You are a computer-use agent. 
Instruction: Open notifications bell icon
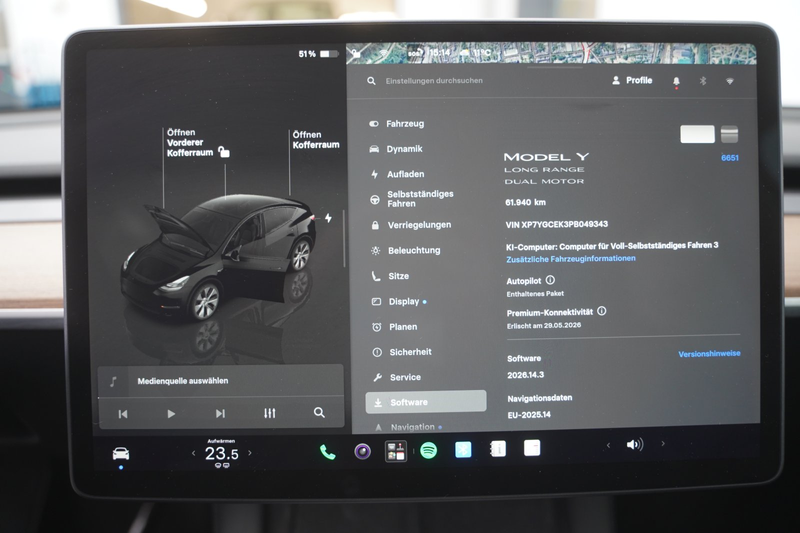coord(677,81)
